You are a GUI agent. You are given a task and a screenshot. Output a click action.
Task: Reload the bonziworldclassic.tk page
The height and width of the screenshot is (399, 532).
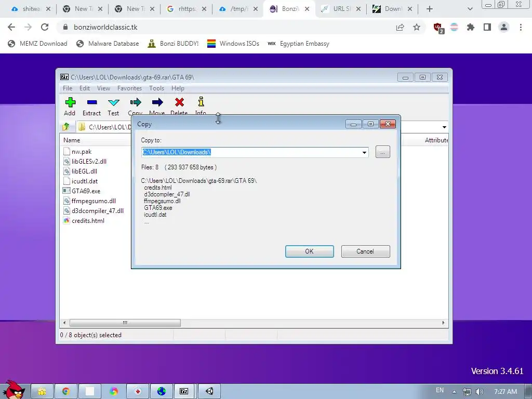tap(45, 27)
